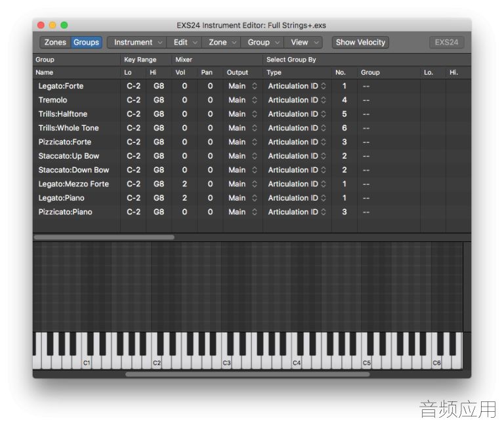Click the Name column header

45,73
